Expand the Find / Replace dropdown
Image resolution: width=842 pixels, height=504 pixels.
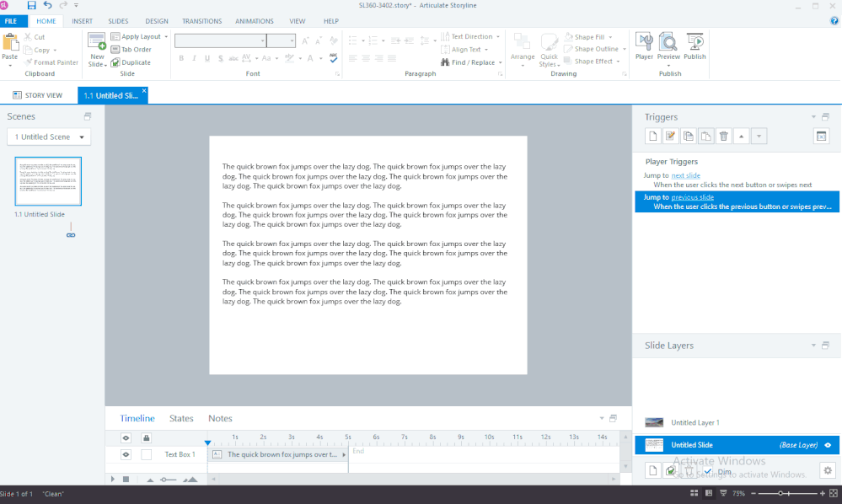(501, 62)
